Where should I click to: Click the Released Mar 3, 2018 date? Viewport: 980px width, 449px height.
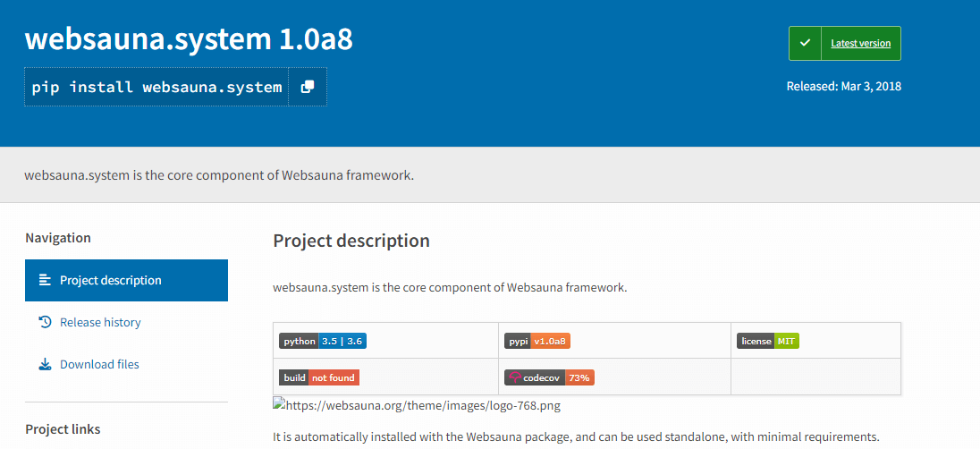pos(843,87)
